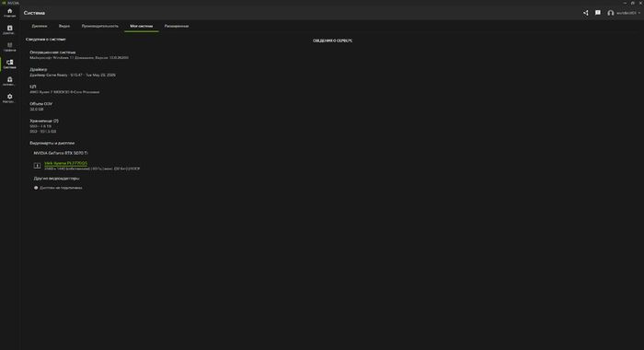This screenshot has height=350, width=644.
Task: Open the Graphics section sidebar icon
Action: coord(9,47)
